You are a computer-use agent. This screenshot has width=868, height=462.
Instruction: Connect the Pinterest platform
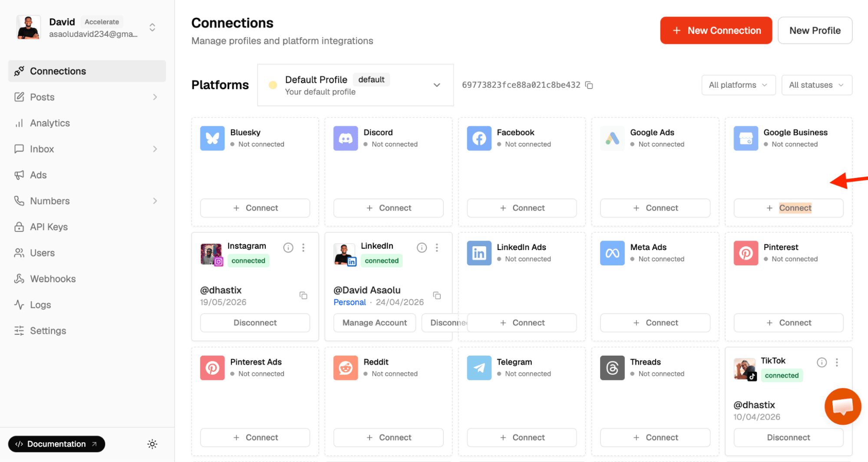[x=788, y=323]
